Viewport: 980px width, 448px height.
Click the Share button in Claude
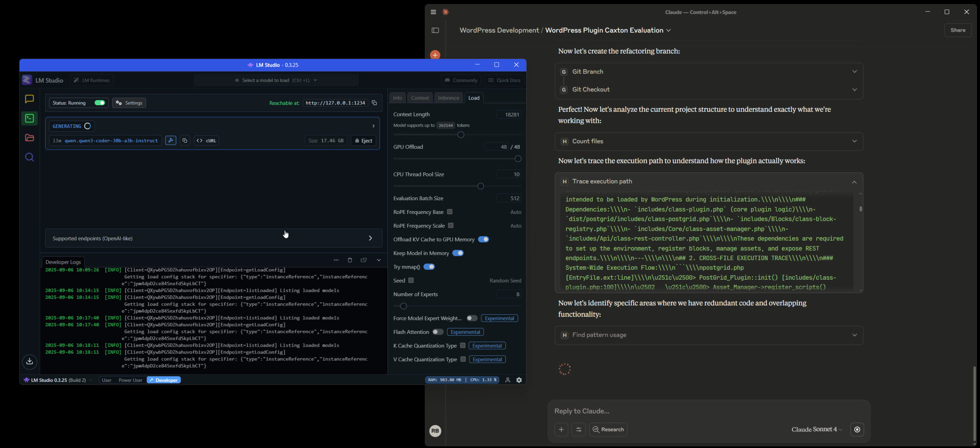click(958, 30)
